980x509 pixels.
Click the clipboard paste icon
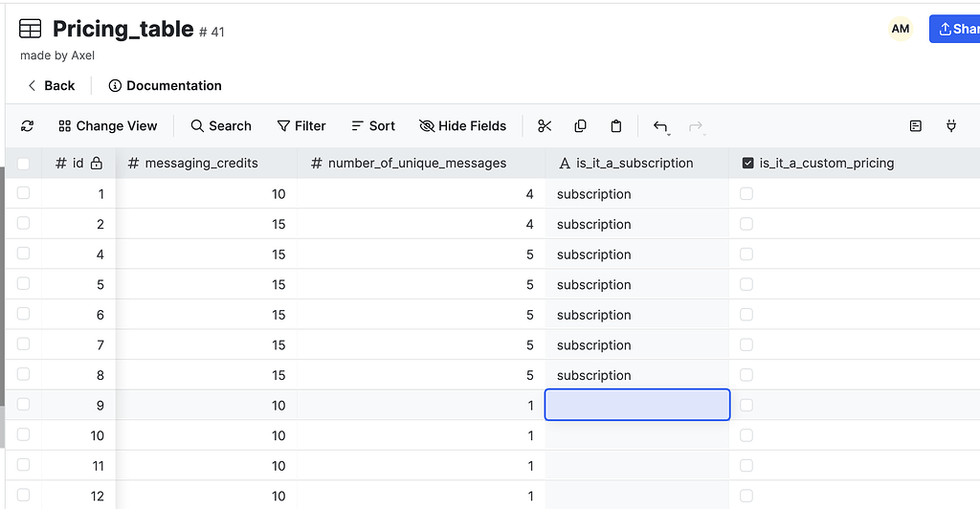(x=616, y=126)
